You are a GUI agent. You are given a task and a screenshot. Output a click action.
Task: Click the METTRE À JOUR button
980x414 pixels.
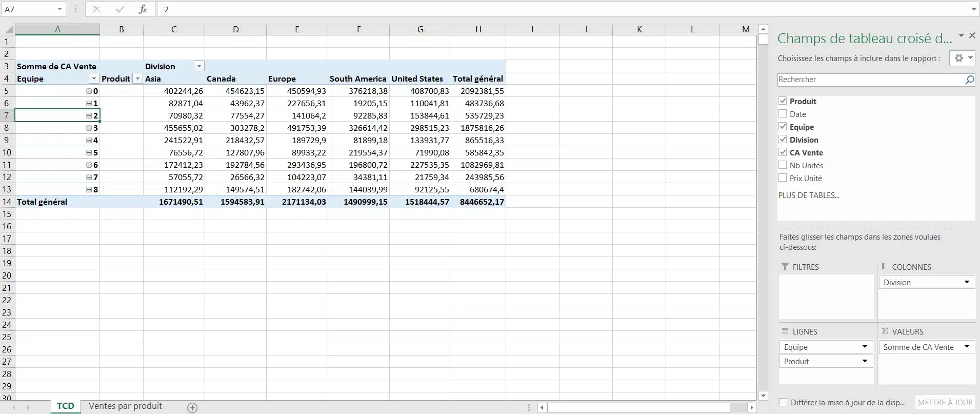[x=945, y=403]
